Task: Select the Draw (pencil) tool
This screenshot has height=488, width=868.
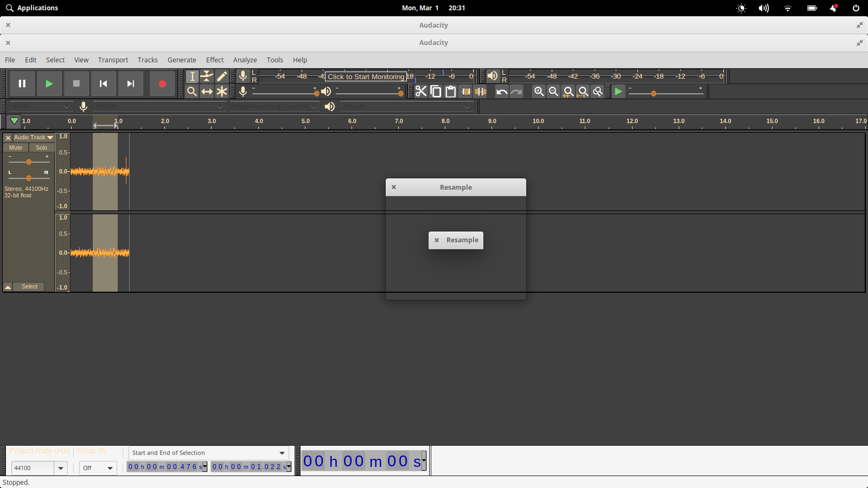Action: pos(222,76)
